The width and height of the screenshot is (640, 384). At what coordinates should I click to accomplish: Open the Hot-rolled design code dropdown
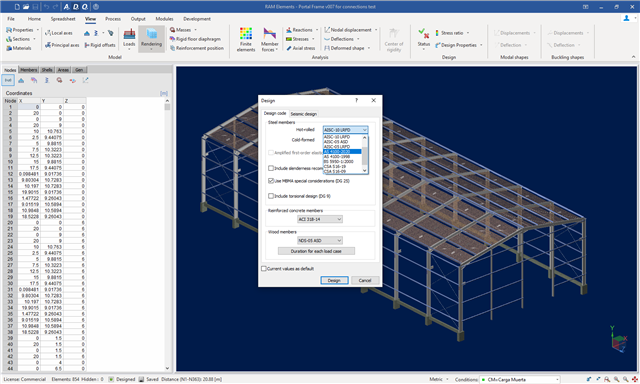click(x=345, y=130)
